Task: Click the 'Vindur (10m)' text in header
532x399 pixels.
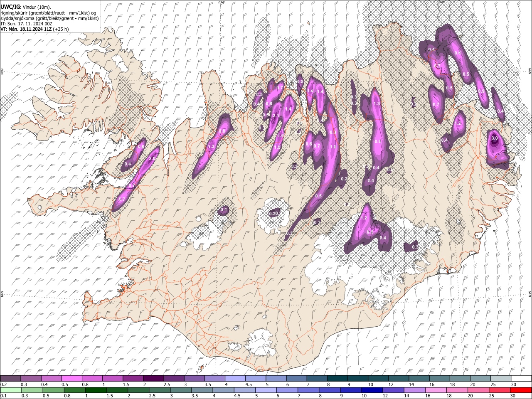Action: (x=36, y=7)
